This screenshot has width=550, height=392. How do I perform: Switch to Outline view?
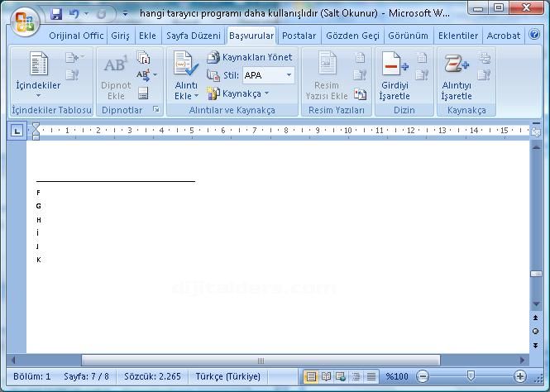click(x=356, y=377)
